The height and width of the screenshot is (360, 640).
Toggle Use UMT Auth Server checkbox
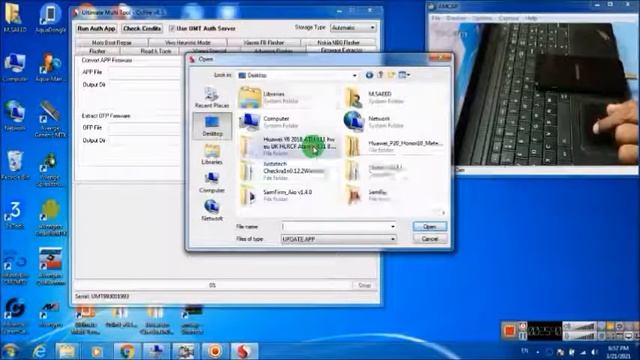(172, 29)
